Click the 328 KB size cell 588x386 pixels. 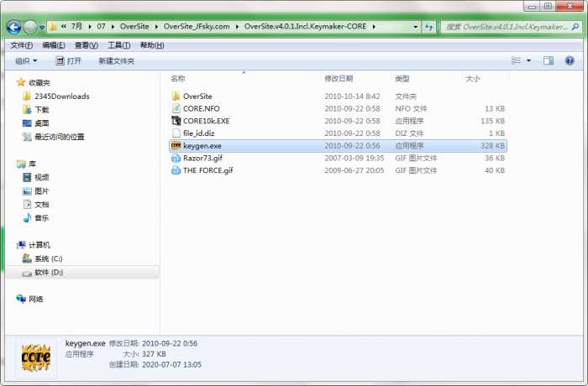(493, 145)
